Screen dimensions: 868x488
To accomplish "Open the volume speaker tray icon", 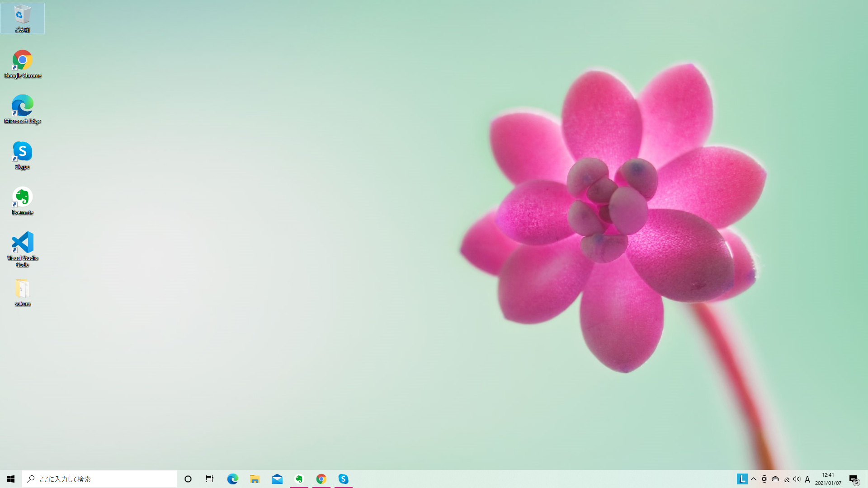I will 797,479.
